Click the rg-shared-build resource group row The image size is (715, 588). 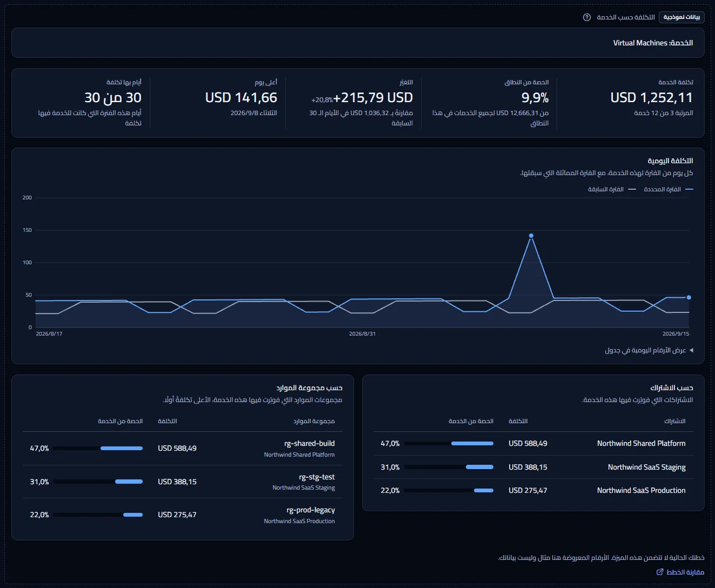183,449
